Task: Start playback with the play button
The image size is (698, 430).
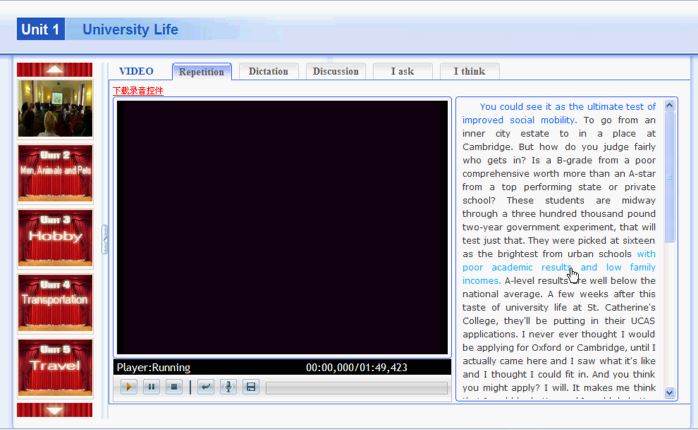Action: 129,387
